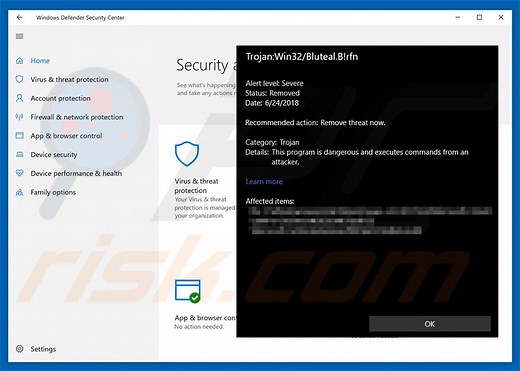This screenshot has height=371, width=520.
Task: Click the large Virus & threat shield tile icon
Action: (x=187, y=154)
